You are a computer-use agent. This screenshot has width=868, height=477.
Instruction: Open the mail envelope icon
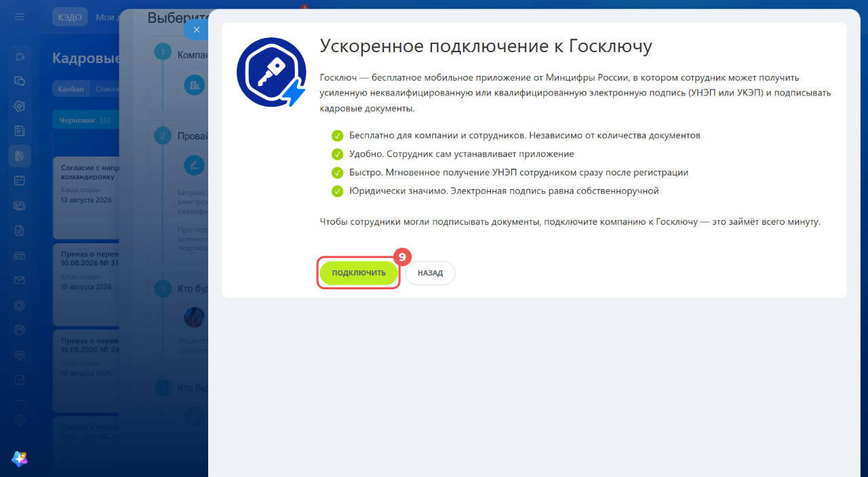coord(20,281)
